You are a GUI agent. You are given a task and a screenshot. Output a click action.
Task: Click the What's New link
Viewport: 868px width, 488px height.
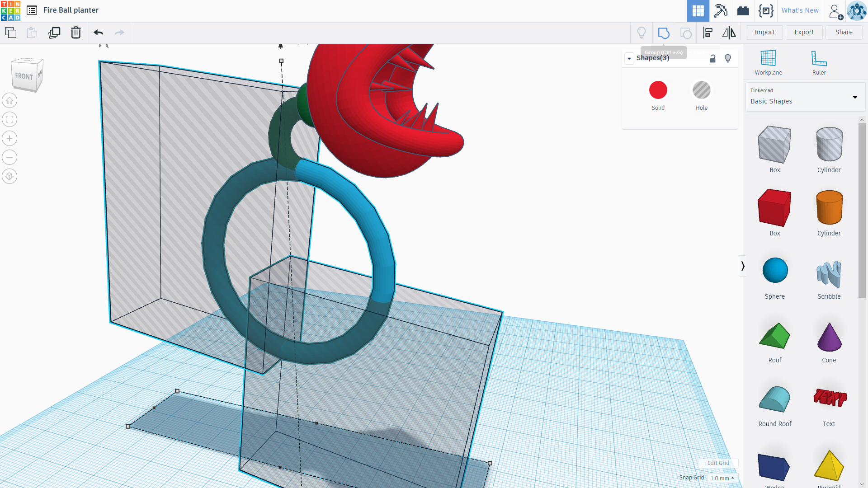[800, 10]
